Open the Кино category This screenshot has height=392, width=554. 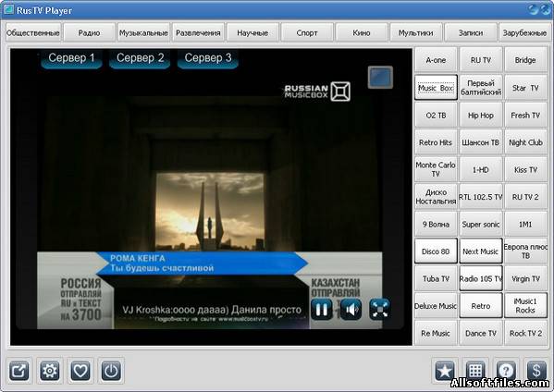click(362, 33)
